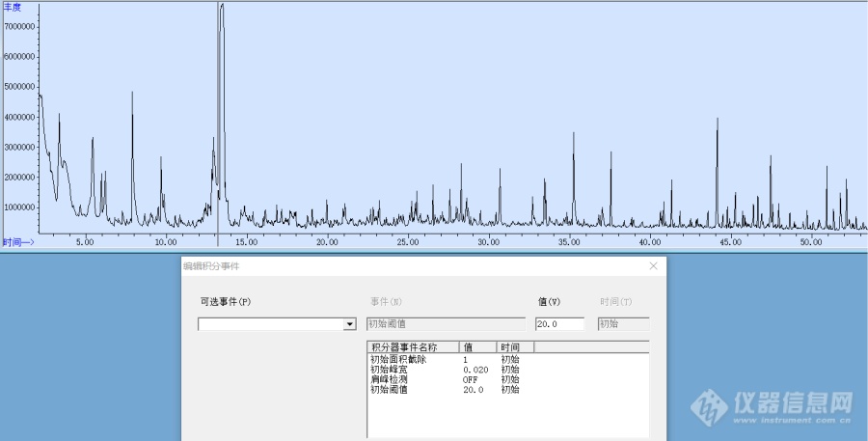The height and width of the screenshot is (441, 868).
Task: Click the 丰度 axis label
Action: coord(13,7)
